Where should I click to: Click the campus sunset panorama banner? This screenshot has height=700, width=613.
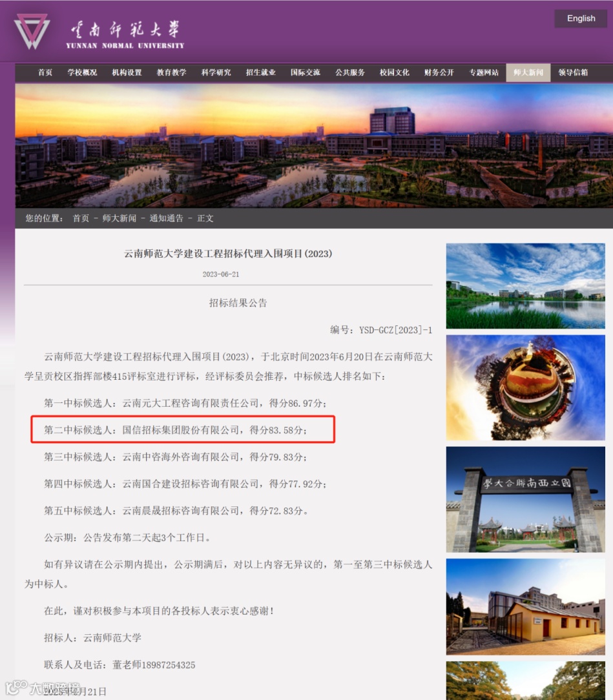pyautogui.click(x=314, y=145)
